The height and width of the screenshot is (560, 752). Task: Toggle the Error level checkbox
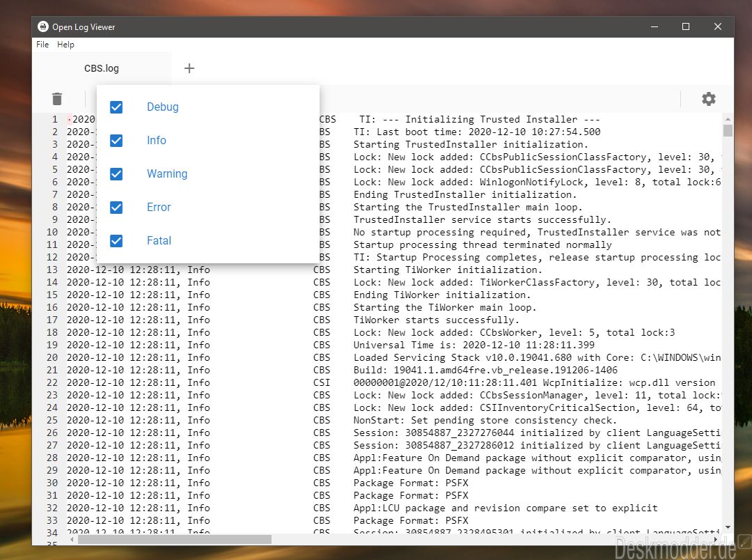tap(116, 208)
